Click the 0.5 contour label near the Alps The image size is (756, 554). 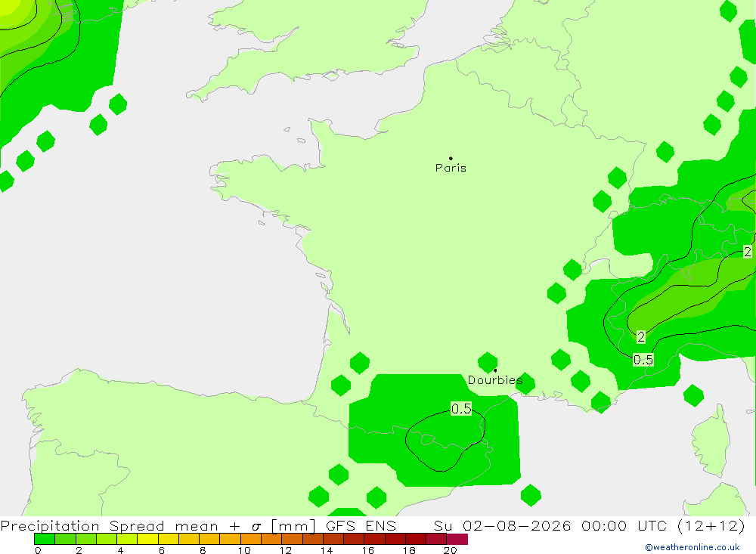(643, 360)
